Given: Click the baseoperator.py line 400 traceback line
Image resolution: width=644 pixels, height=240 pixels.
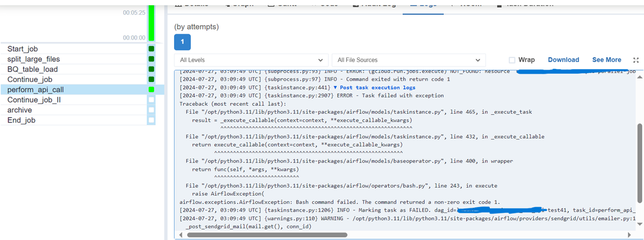Looking at the screenshot, I should pos(349,161).
